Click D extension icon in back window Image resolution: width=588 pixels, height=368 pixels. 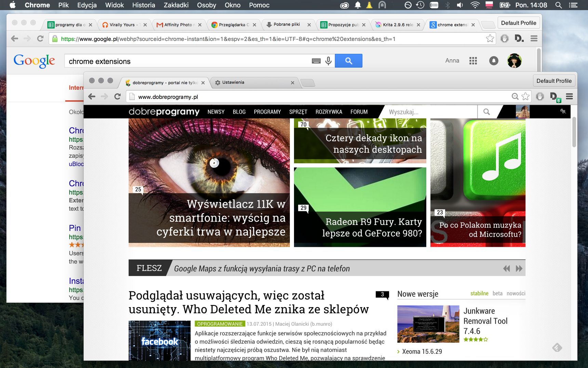[519, 38]
